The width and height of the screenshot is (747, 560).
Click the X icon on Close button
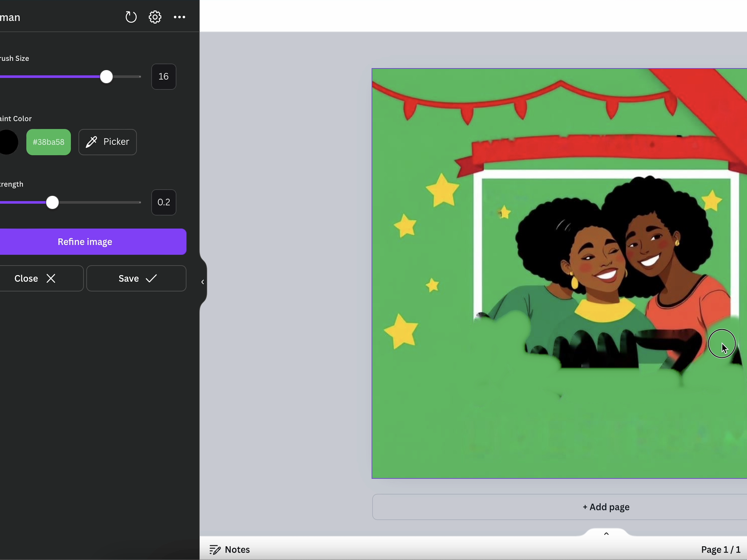(x=51, y=278)
